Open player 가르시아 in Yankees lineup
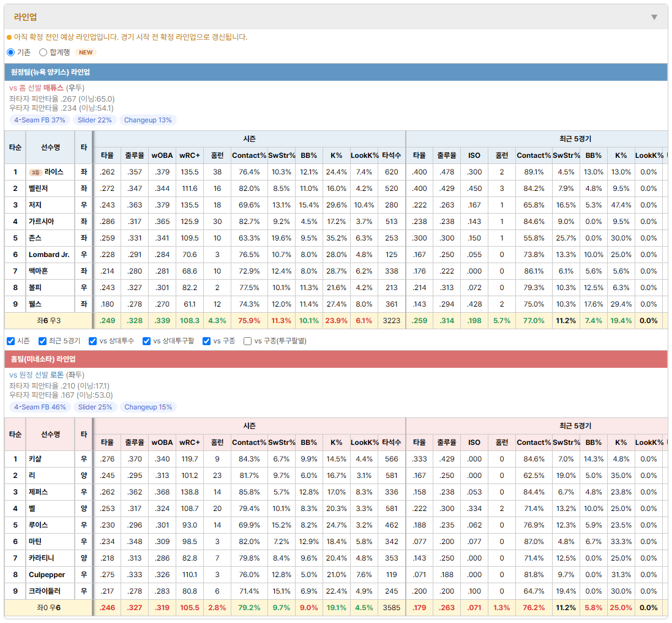The height and width of the screenshot is (623, 672). 42,222
